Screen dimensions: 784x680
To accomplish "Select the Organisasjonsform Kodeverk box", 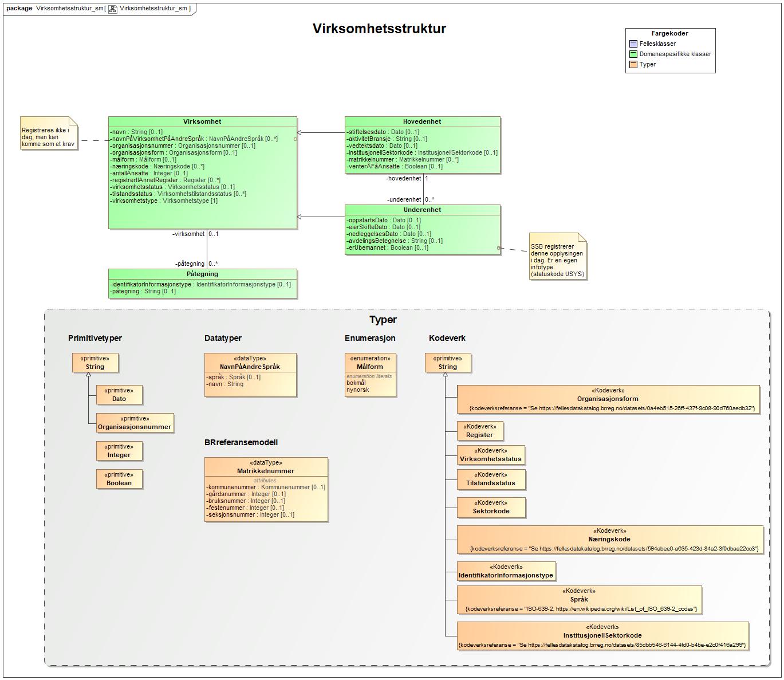I will (x=608, y=399).
